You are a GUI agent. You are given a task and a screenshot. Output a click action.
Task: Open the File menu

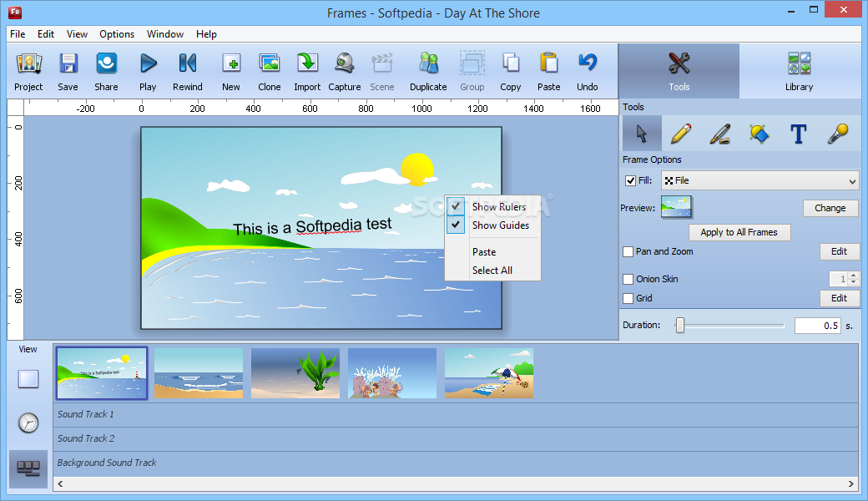(x=18, y=33)
